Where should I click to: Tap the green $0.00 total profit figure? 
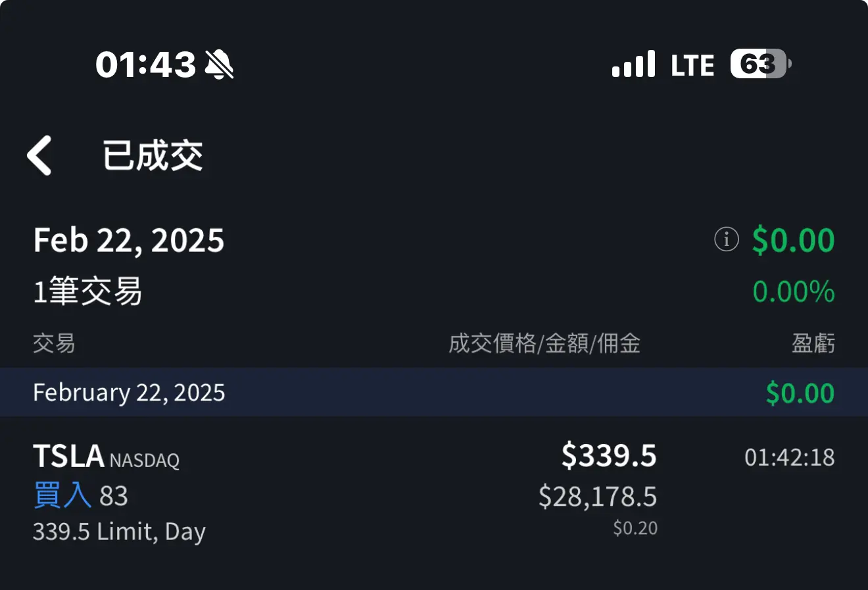[x=793, y=239]
